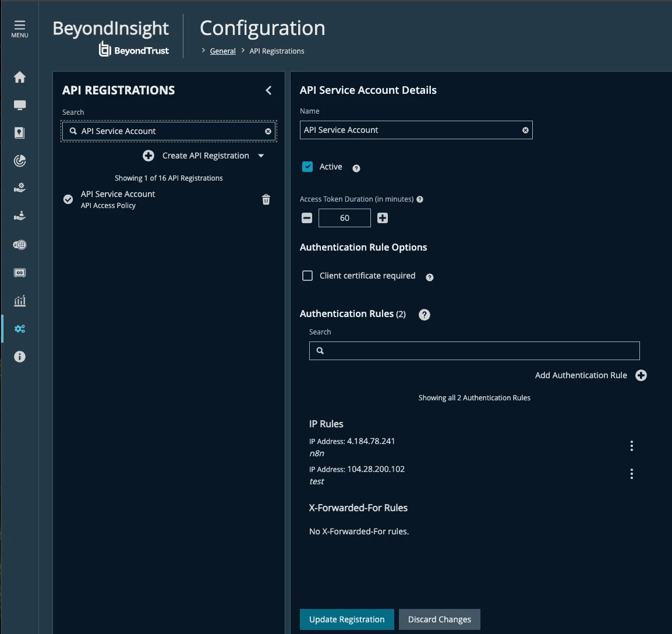672x634 pixels.
Task: Click Update Registration button
Action: click(x=347, y=619)
